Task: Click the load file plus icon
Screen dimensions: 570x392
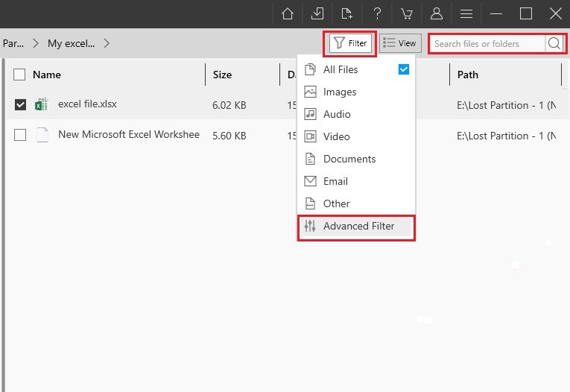Action: pos(346,14)
